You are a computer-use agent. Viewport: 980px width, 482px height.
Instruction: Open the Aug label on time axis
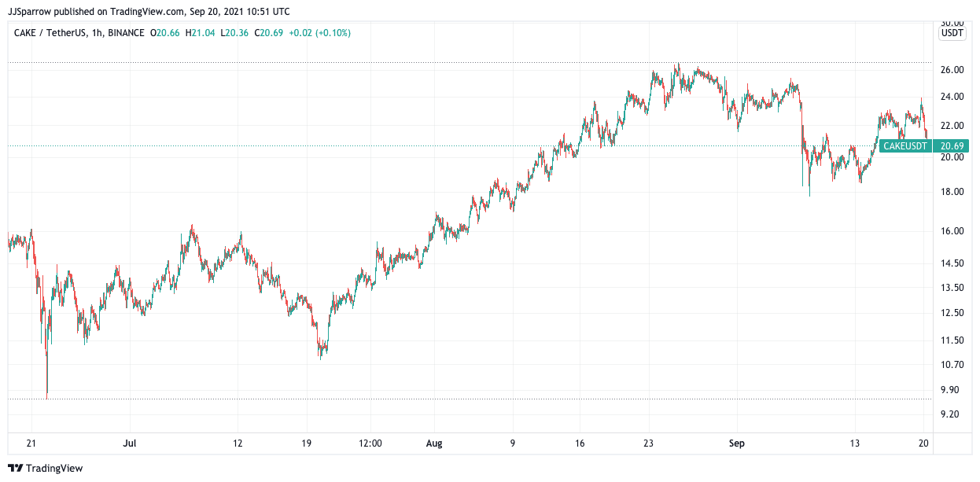click(434, 443)
